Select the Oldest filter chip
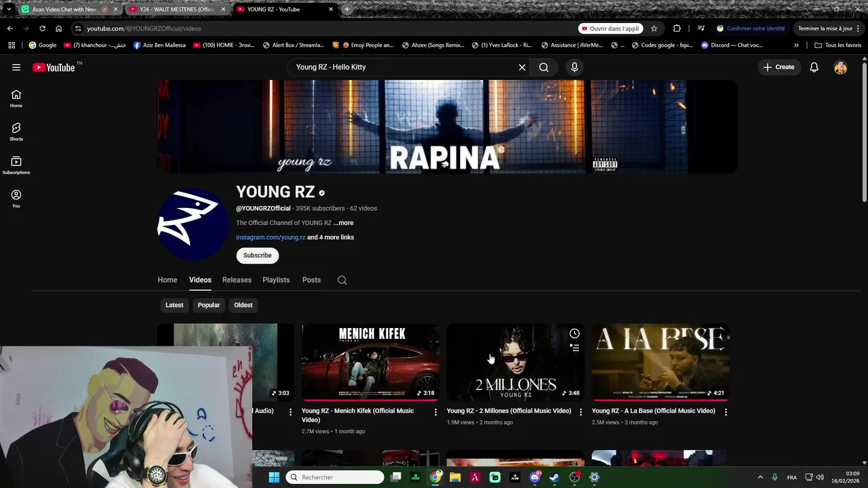 [243, 305]
